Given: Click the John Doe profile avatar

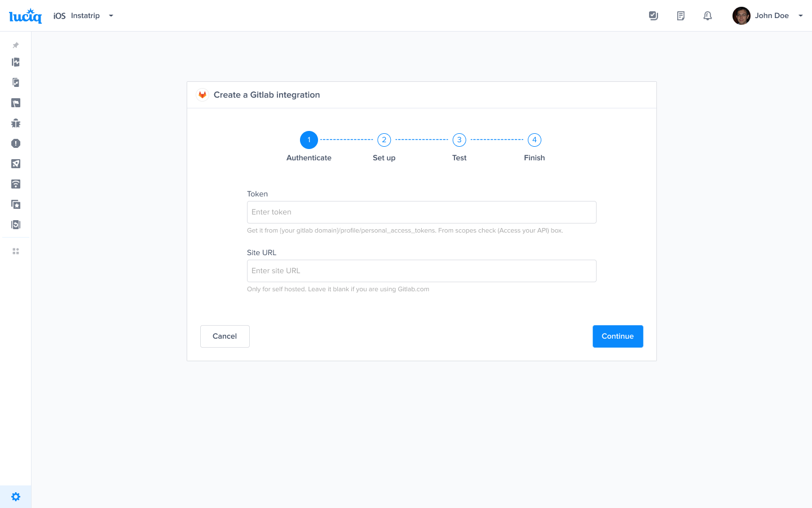Looking at the screenshot, I should pos(742,16).
